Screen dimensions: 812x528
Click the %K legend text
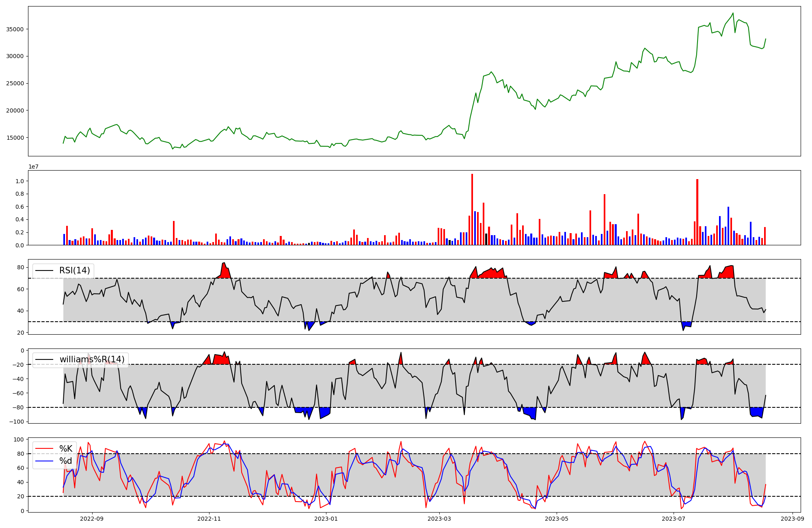pos(66,448)
